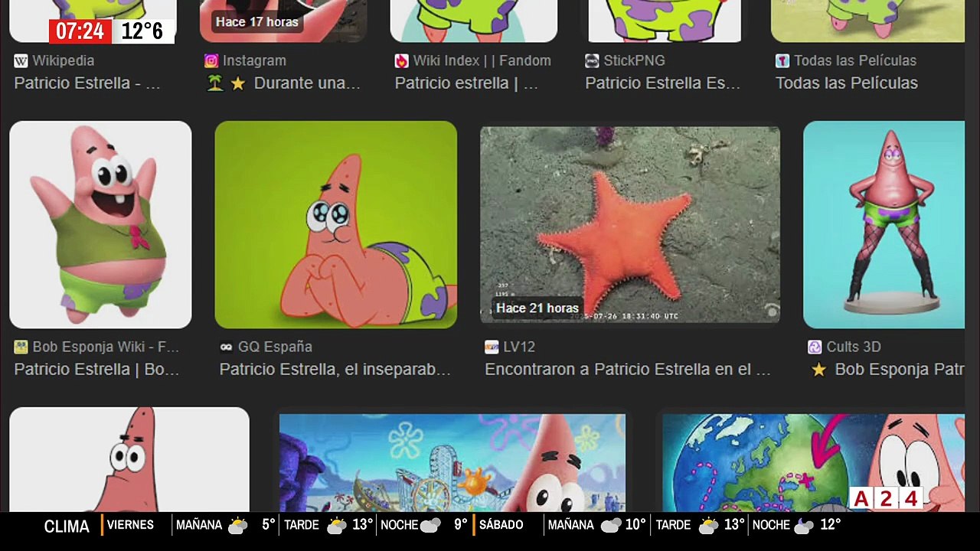
Task: Click Saturday's mañana cloud icon in the ticker
Action: click(x=611, y=525)
